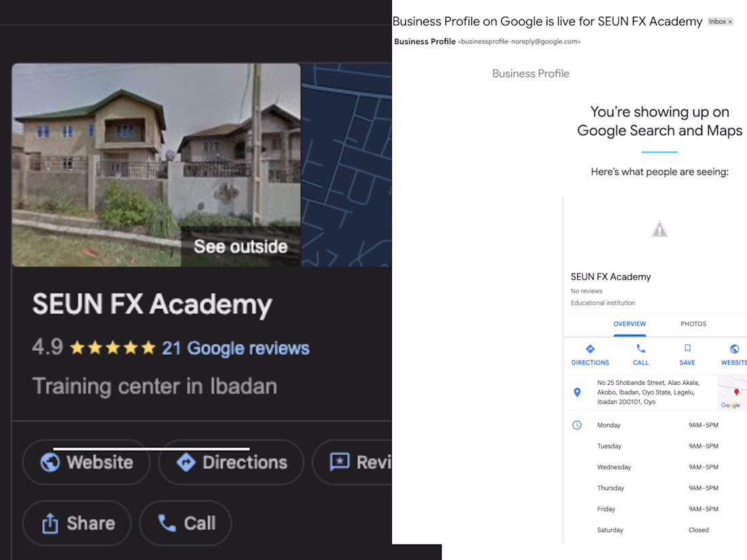Viewport: 747px width, 560px height.
Task: Click the Share upload icon
Action: pos(50,523)
